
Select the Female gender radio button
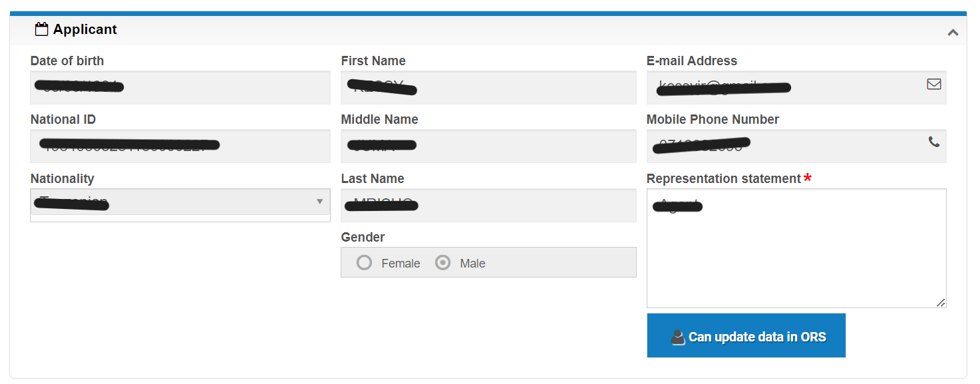tap(364, 262)
